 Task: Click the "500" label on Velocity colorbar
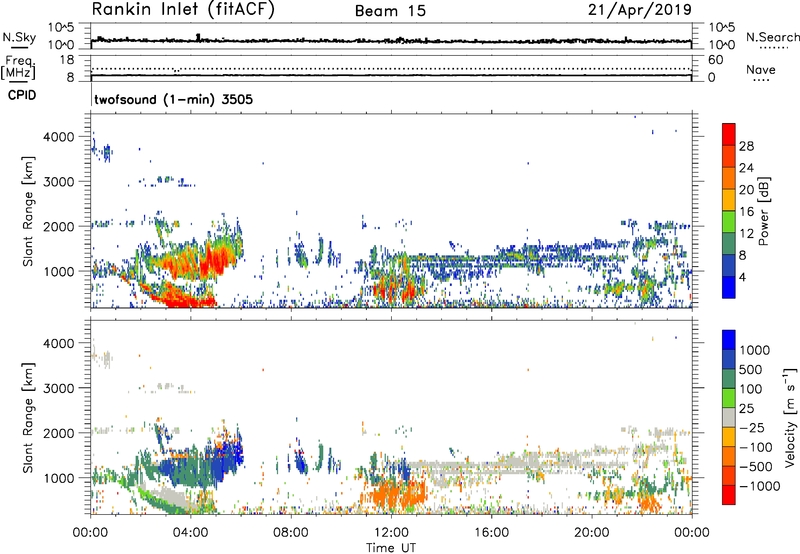point(750,369)
